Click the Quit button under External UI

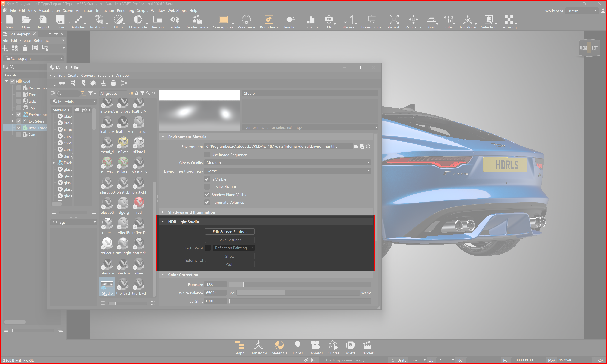230,264
